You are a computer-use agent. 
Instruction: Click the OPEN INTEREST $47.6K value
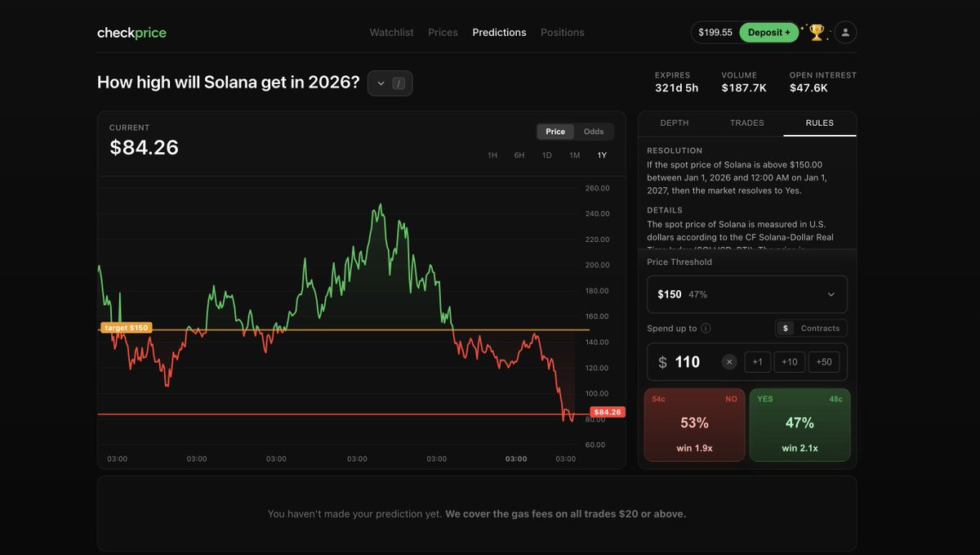[808, 87]
